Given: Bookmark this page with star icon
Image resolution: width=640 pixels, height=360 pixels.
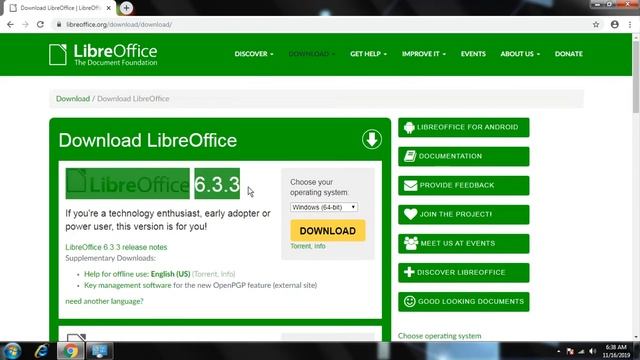Looking at the screenshot, I should (596, 24).
